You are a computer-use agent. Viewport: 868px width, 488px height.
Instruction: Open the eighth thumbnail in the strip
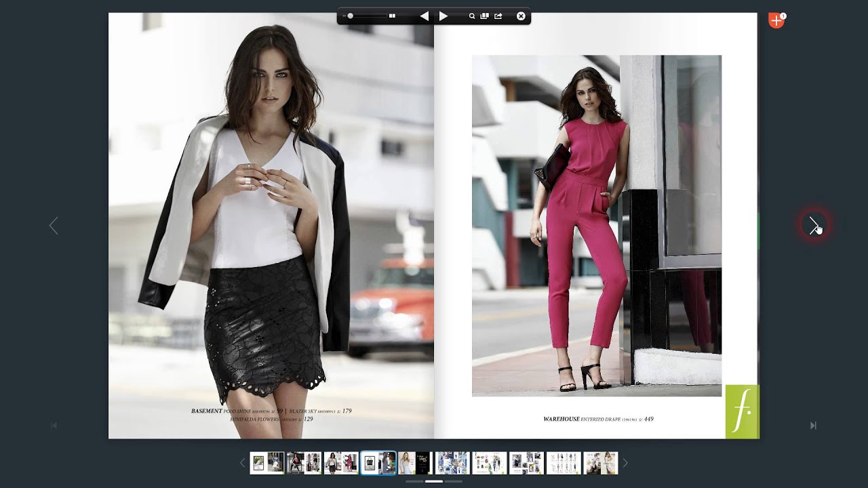coord(526,463)
